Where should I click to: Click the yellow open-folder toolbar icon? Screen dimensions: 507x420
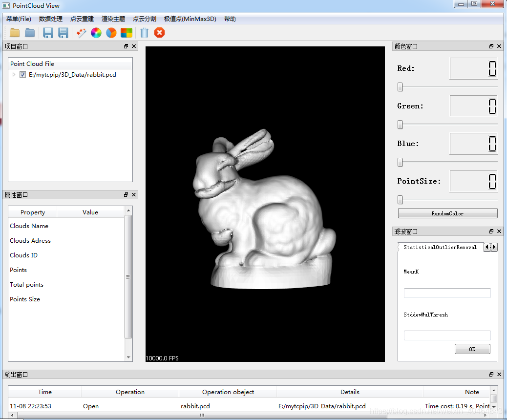coord(15,33)
